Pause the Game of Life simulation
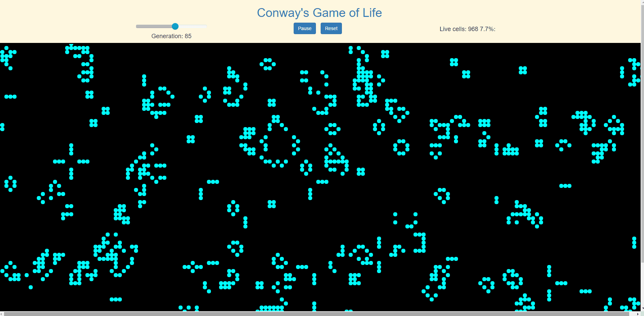 pyautogui.click(x=304, y=28)
